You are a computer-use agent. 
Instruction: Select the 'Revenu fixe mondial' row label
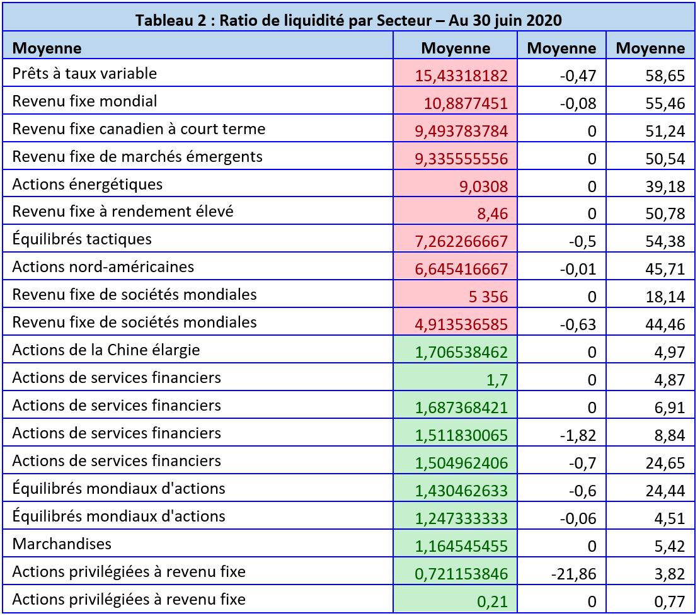pos(84,101)
